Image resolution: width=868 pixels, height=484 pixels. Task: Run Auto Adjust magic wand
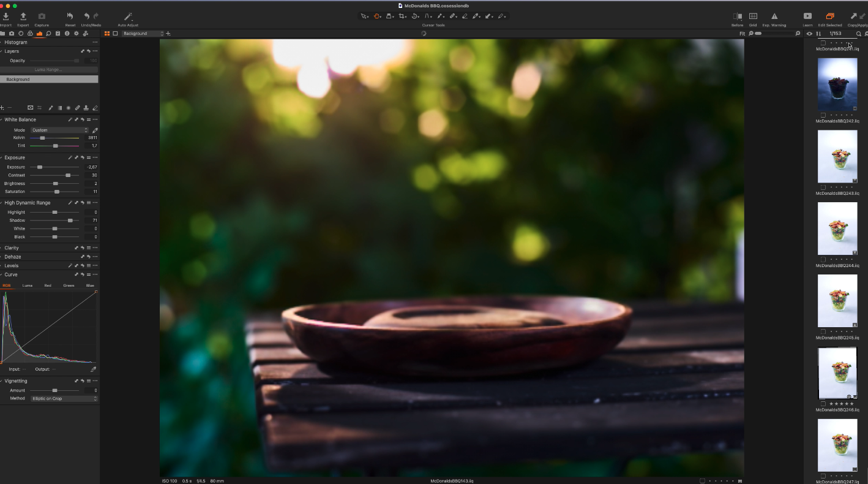[128, 16]
